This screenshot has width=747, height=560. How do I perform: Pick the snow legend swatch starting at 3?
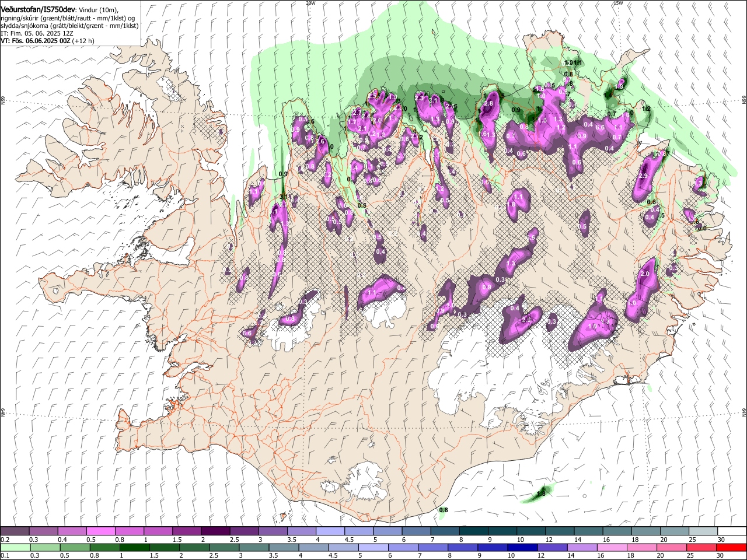273,531
